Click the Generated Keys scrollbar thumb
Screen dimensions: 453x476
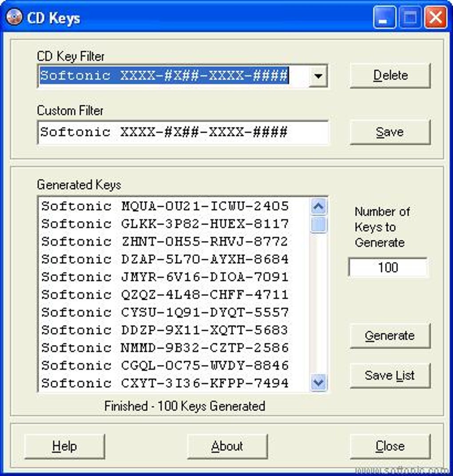pos(318,225)
